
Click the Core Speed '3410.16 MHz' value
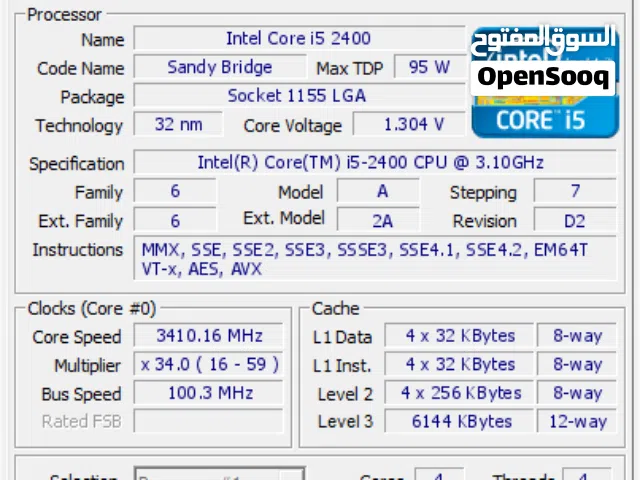pyautogui.click(x=209, y=336)
